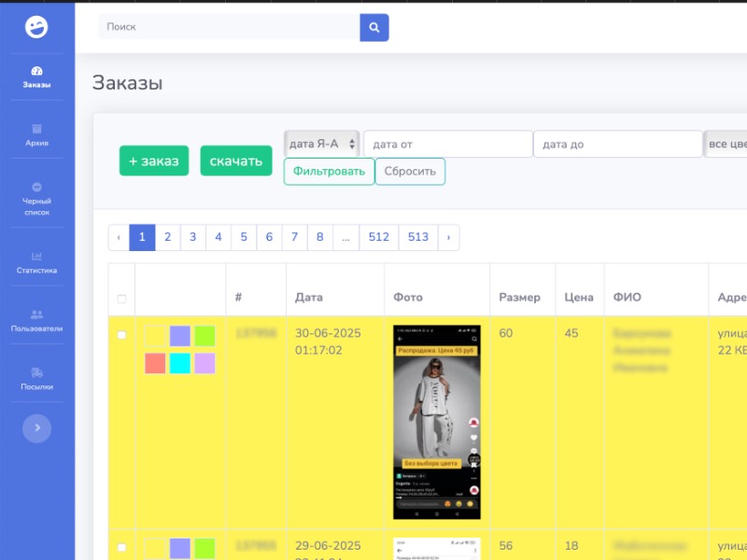Click the magnifier search button
This screenshot has height=560, width=747.
tap(374, 27)
